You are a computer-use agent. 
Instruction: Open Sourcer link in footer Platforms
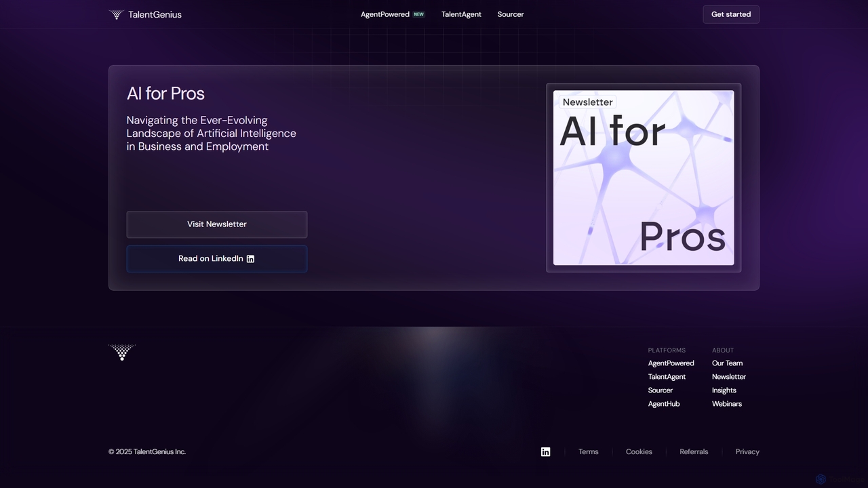tap(660, 390)
